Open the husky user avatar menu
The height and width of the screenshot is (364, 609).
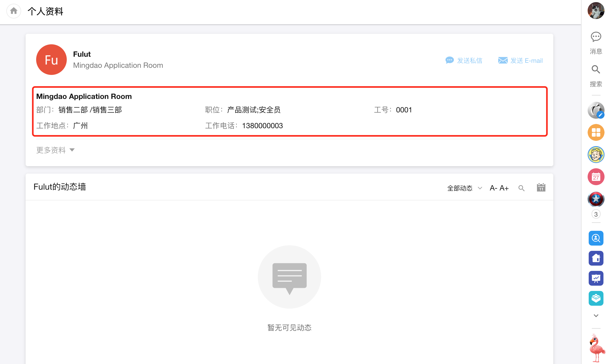pos(596,11)
